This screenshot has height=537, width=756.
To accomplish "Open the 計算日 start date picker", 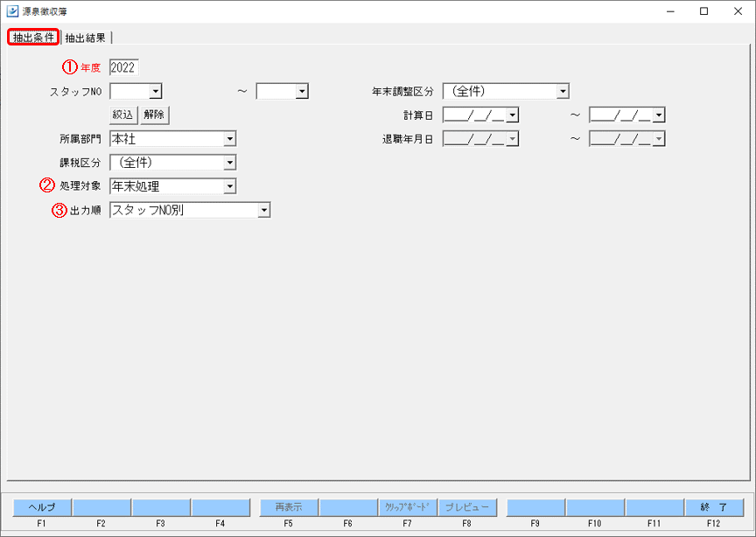I will coord(513,115).
